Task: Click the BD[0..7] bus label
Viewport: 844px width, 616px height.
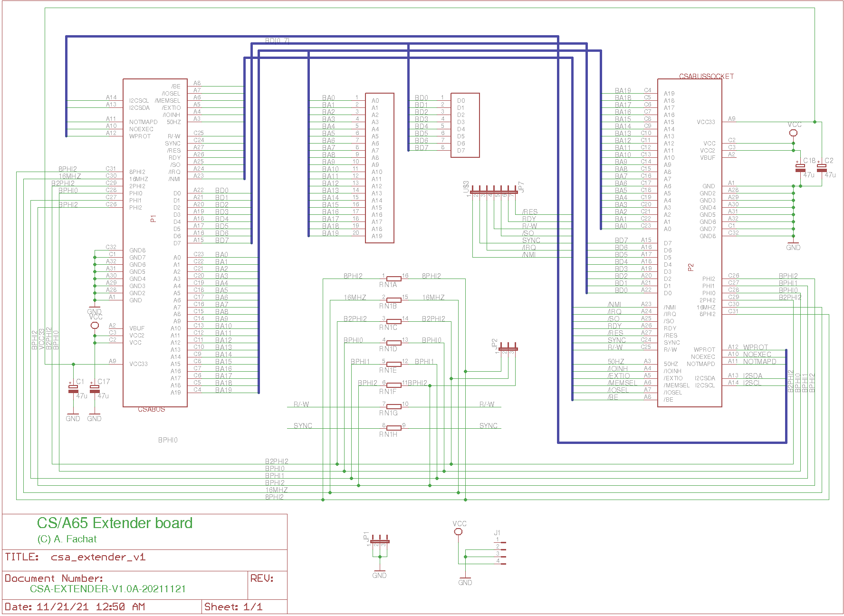Action: pyautogui.click(x=277, y=41)
